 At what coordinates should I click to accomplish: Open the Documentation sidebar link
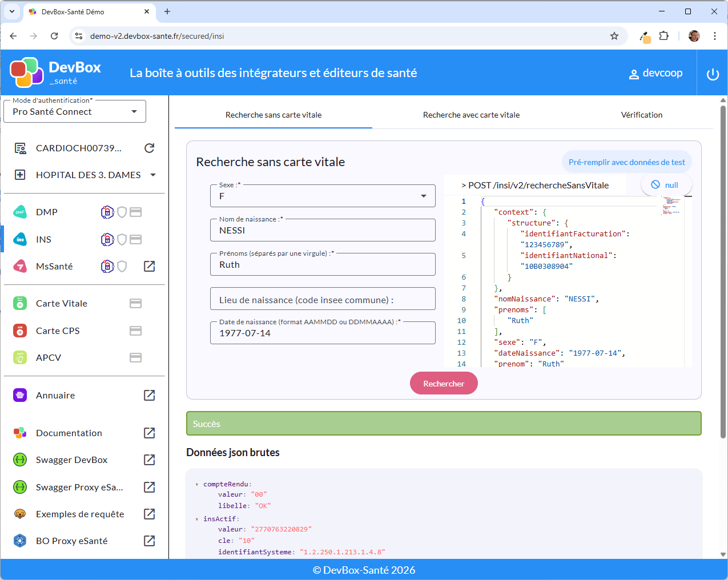[69, 433]
